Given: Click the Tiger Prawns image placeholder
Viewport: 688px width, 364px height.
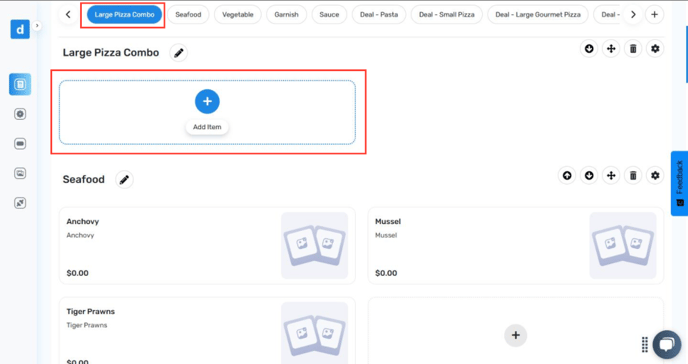Looking at the screenshot, I should [315, 333].
